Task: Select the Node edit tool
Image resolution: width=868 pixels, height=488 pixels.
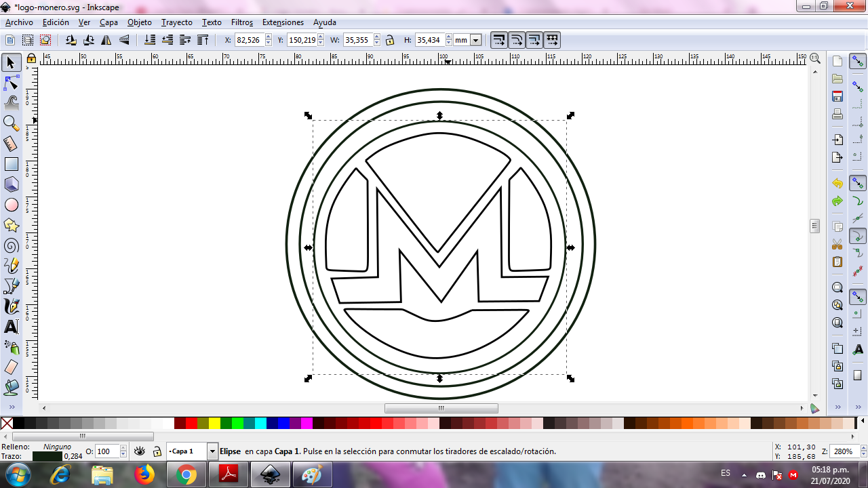Action: (x=11, y=83)
